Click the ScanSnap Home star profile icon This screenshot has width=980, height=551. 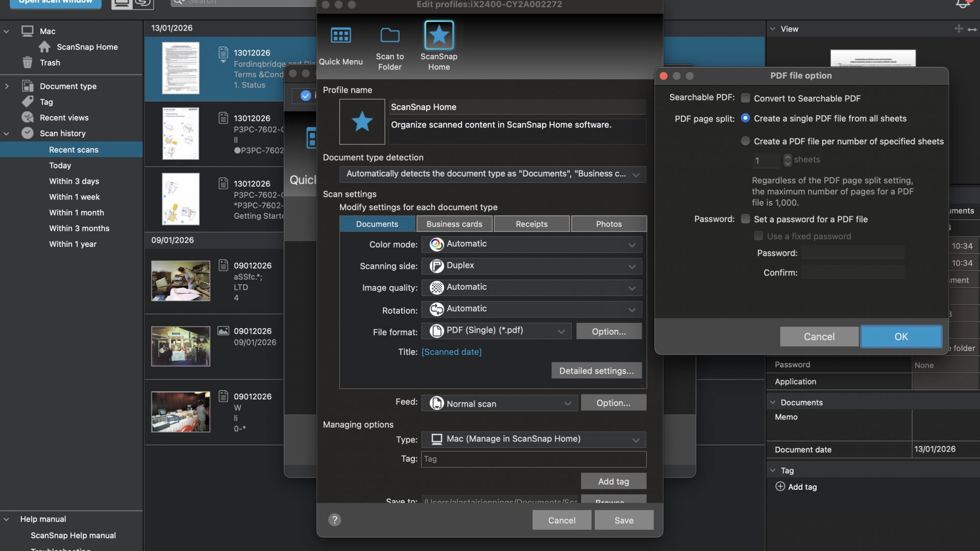click(x=438, y=36)
